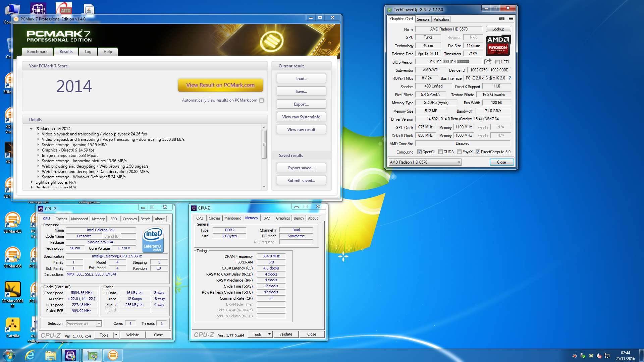Switch to the Results tab in PCMark 7
Image resolution: width=644 pixels, height=362 pixels.
click(66, 52)
